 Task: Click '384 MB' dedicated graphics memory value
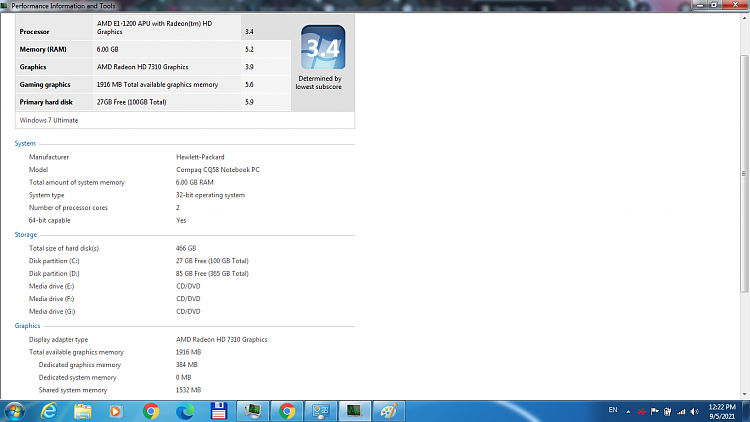(x=187, y=365)
